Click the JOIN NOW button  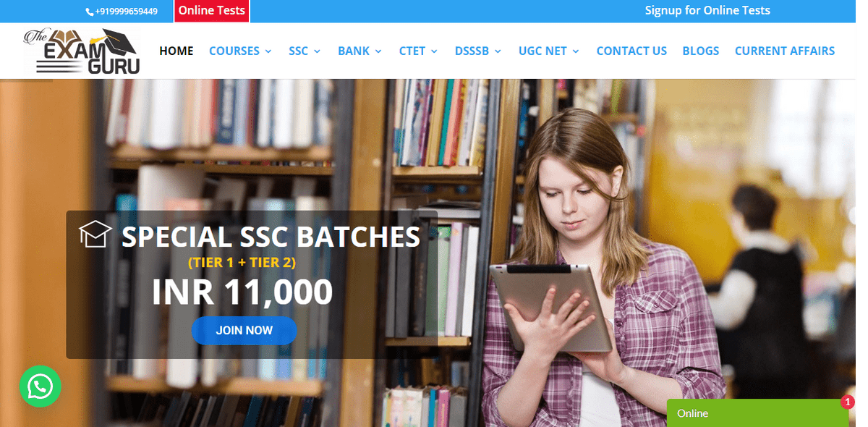[244, 330]
